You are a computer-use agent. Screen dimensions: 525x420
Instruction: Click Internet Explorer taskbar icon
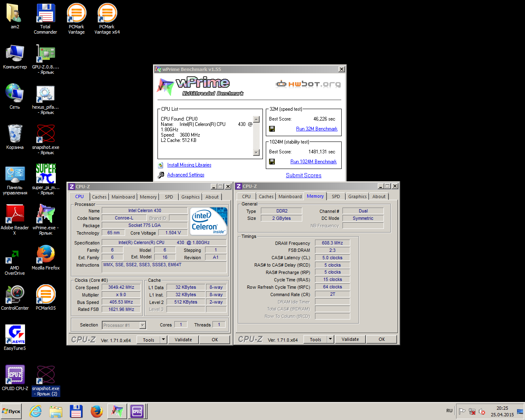[x=36, y=411]
